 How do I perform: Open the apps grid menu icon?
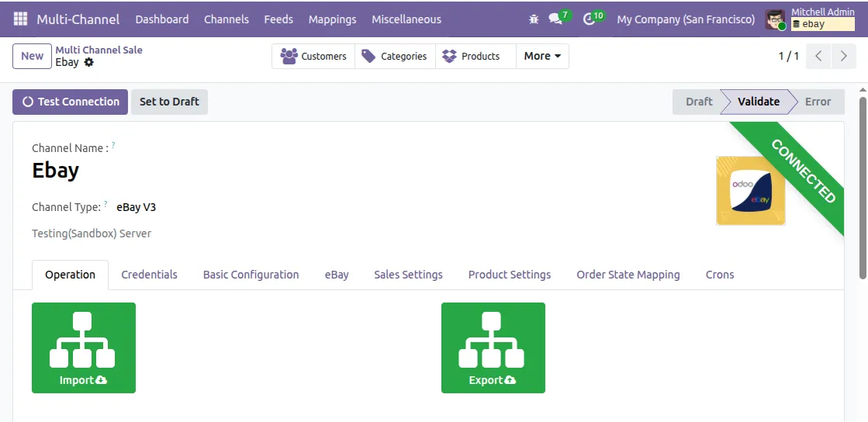(x=20, y=19)
